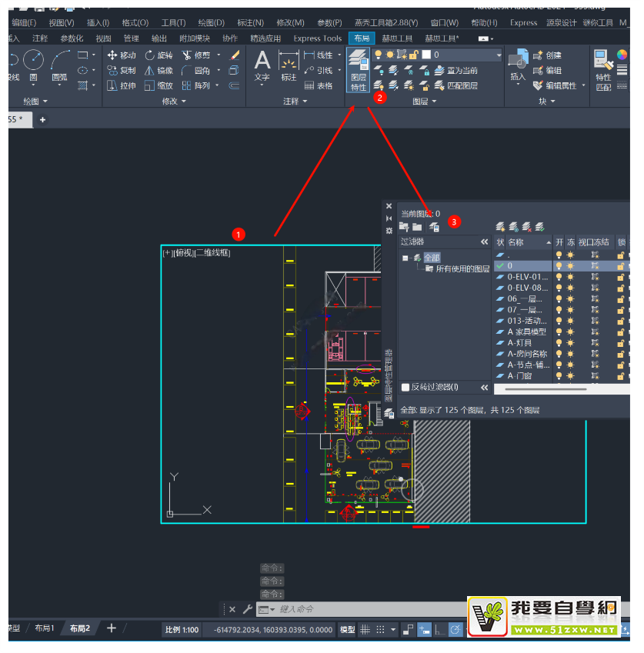Open the 绘图(D) menu

click(211, 22)
